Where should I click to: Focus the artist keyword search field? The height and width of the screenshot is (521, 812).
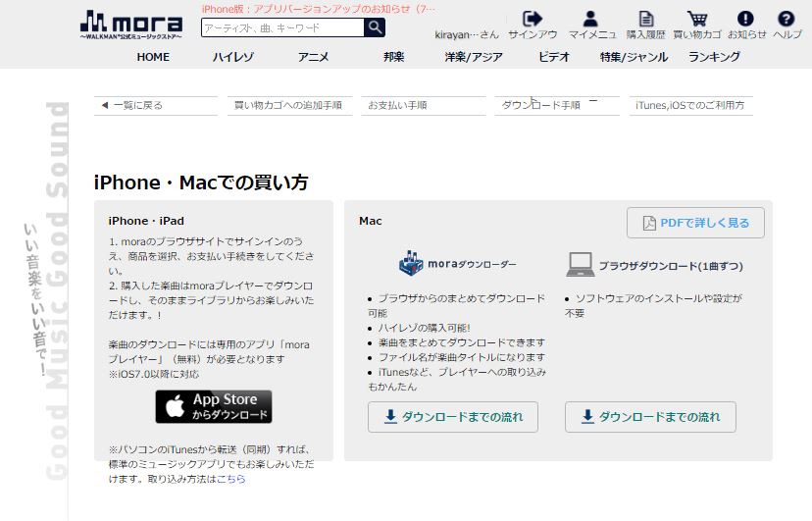282,27
